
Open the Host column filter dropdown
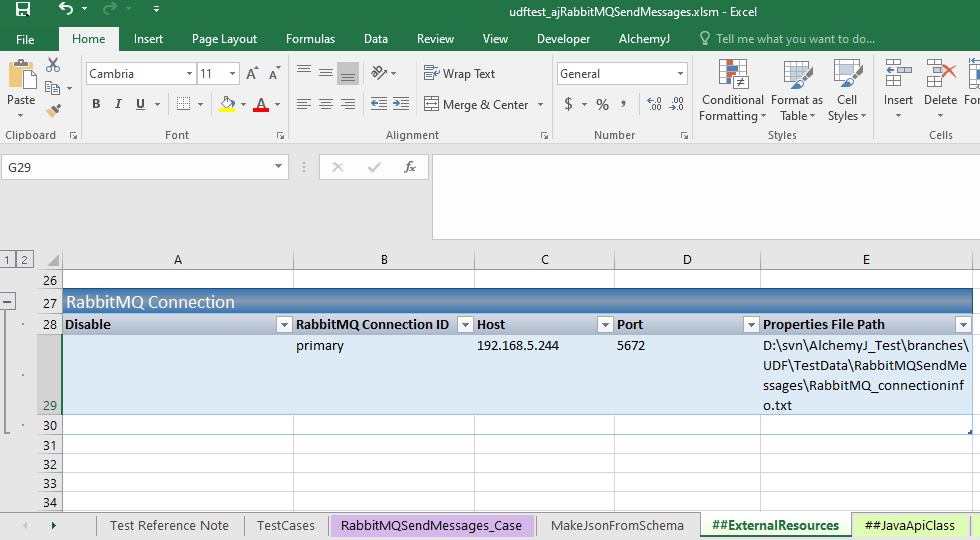click(x=604, y=325)
